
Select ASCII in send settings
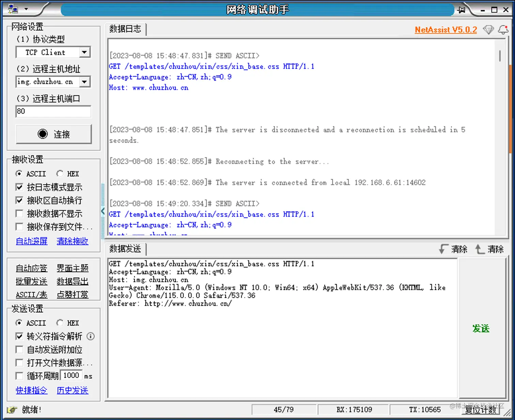click(31, 323)
